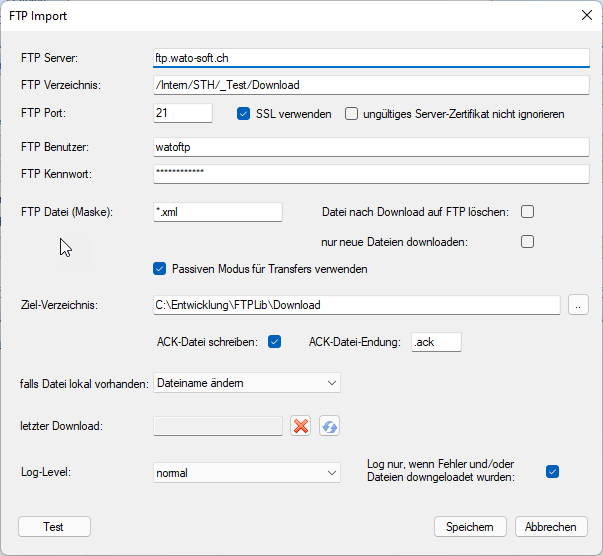Close the FTP Import dialog window
The height and width of the screenshot is (556, 603).
pyautogui.click(x=585, y=16)
